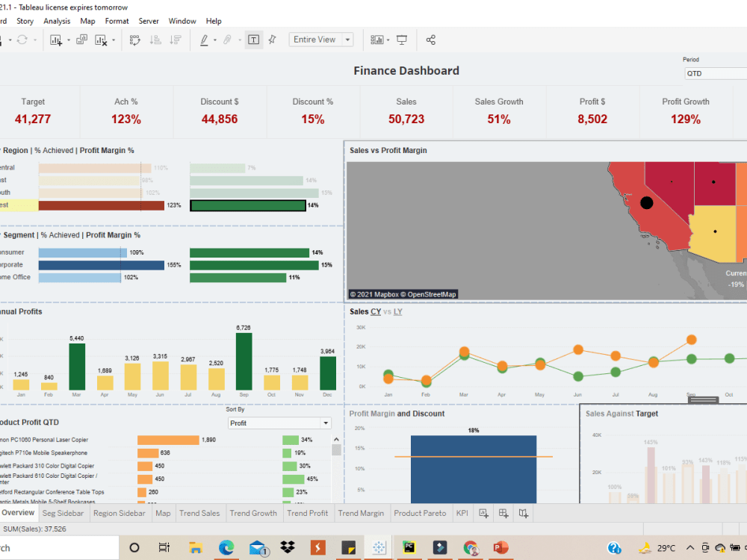This screenshot has height=560, width=747.
Task: Create a new dashboard using the bottom icon
Action: (502, 513)
